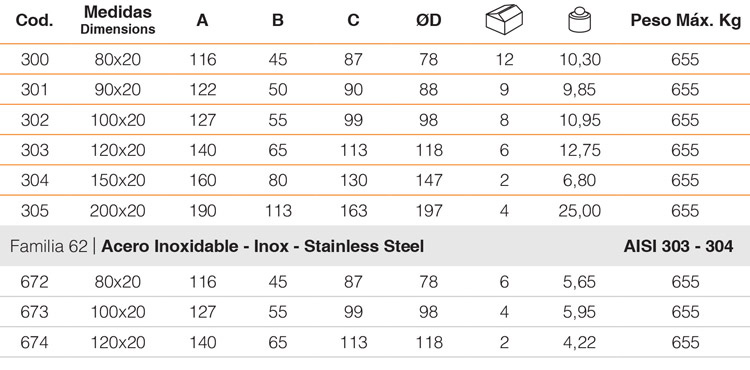750x370 pixels.
Task: Click code 301 in first column
Action: pos(34,90)
